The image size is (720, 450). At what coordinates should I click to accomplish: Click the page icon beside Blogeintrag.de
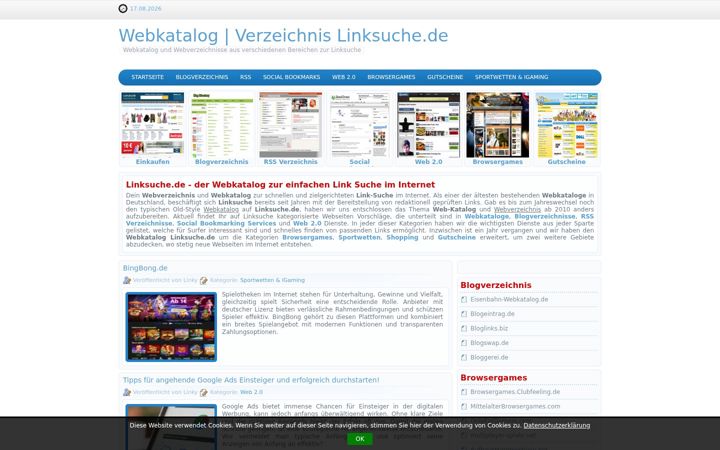point(464,314)
